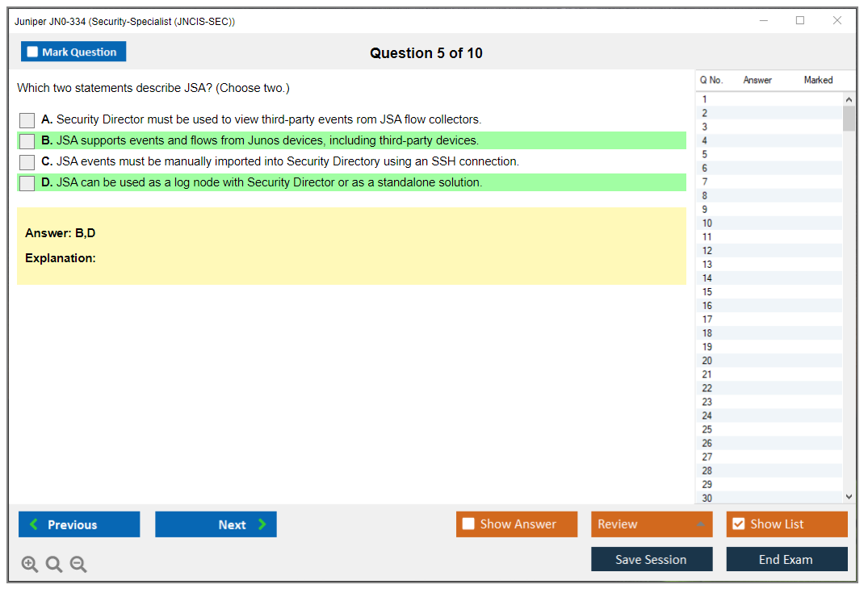The image size is (868, 593).
Task: Toggle the Mark Question checkbox
Action: [33, 52]
